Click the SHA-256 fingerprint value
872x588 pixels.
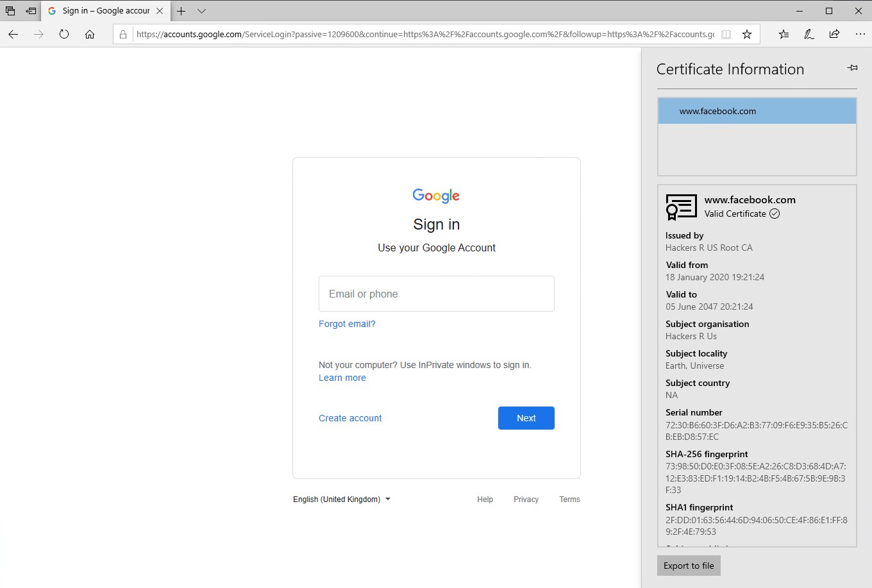[x=756, y=478]
